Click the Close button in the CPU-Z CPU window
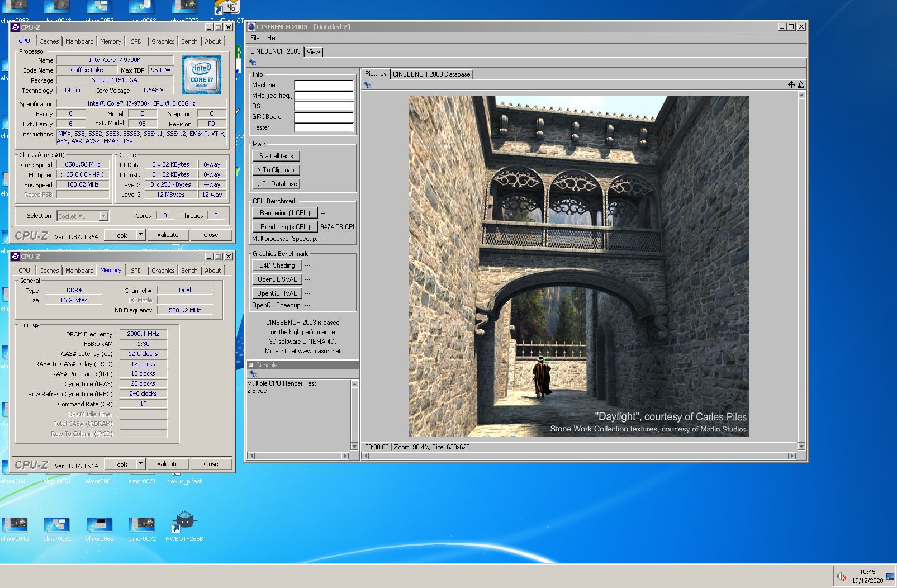897x588 pixels. tap(211, 235)
